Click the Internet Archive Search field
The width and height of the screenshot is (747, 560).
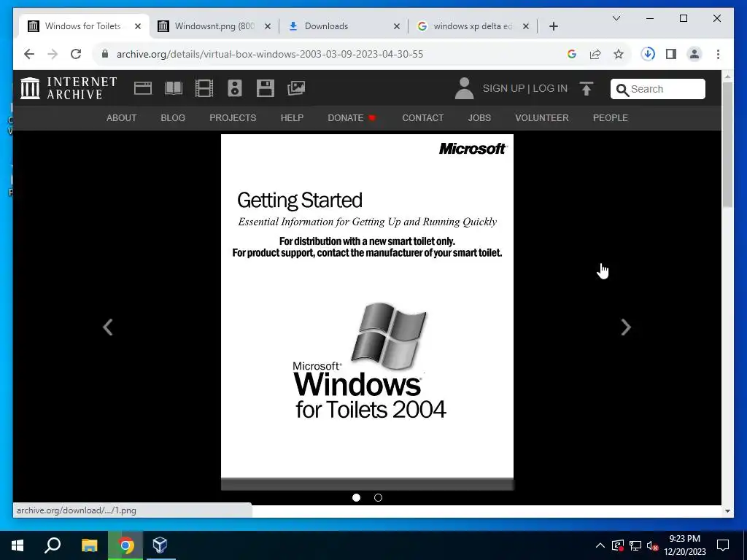[x=658, y=89]
